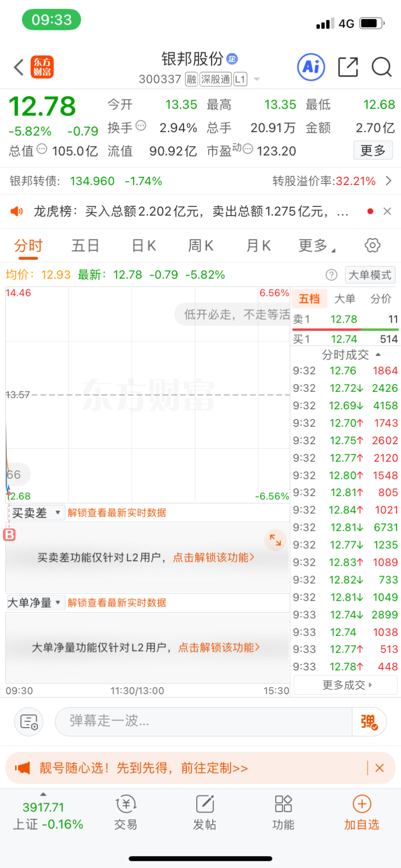Switch to the 月K tab
Viewport: 401px width, 868px height.
tap(258, 246)
